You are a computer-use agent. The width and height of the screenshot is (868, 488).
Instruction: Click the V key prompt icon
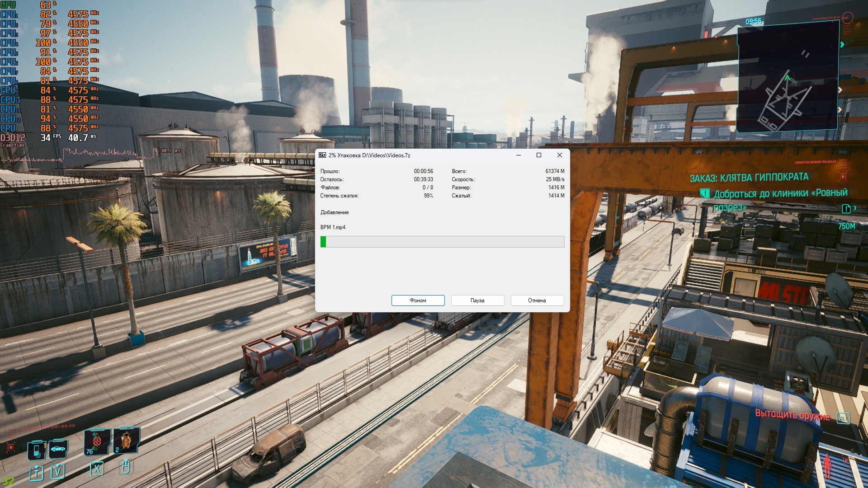57,472
